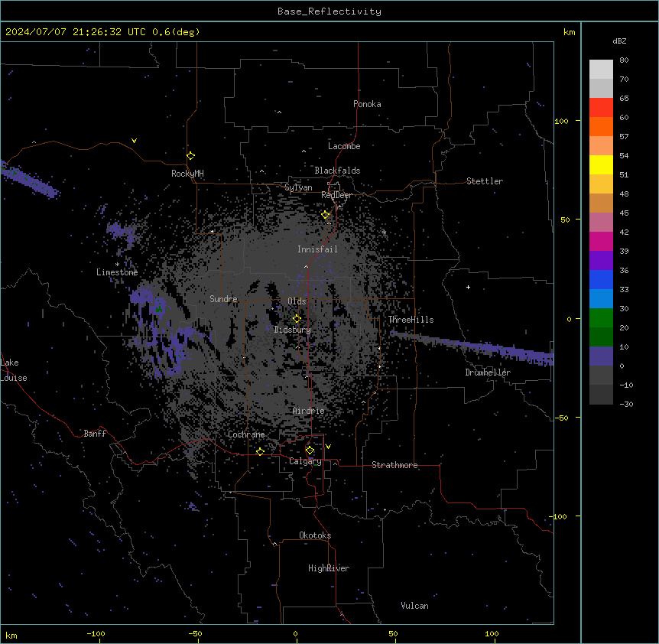This screenshot has height=644, width=659.
Task: Click the yellow diamond marker below RedDeer
Action: 326,215
